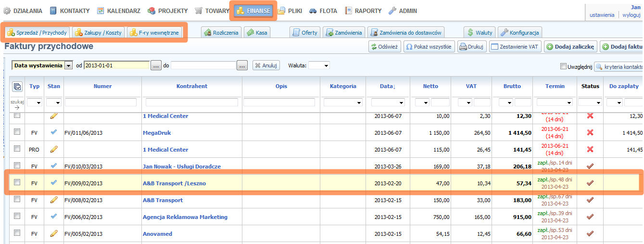Click the select-all icon in table header
Screen dimensions: 644x244
coord(17,87)
